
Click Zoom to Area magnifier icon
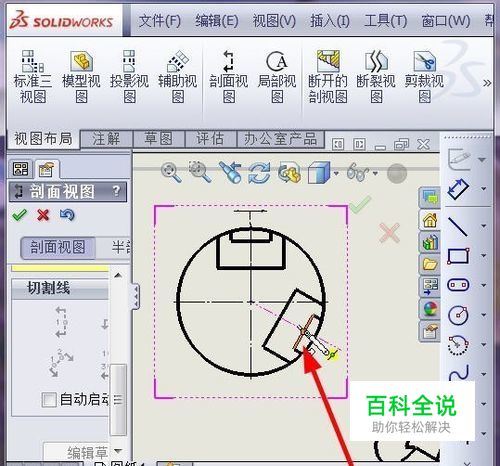click(199, 172)
